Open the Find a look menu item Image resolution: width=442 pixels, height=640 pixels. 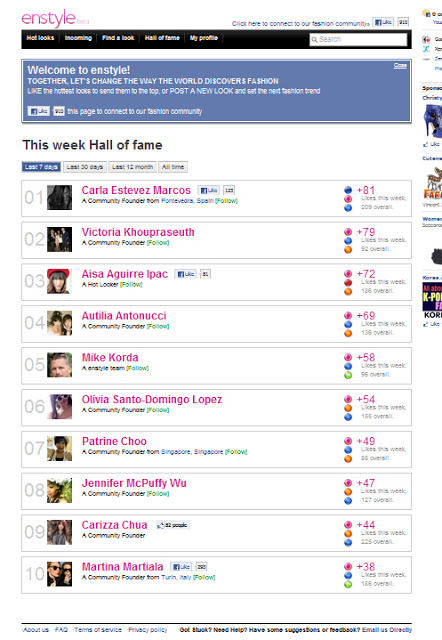coord(118,38)
